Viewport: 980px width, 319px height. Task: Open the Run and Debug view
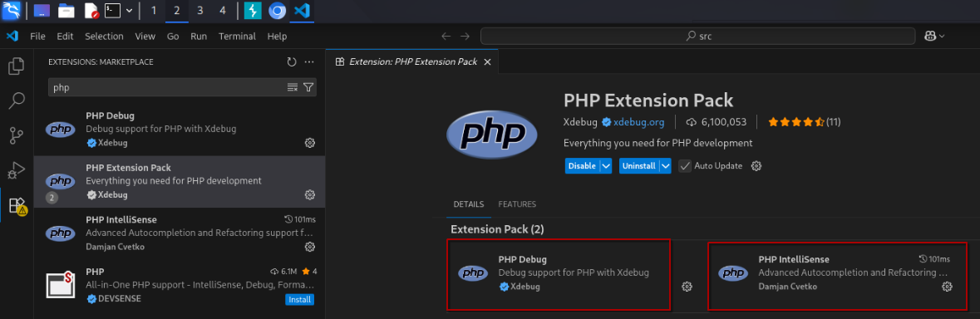[17, 169]
